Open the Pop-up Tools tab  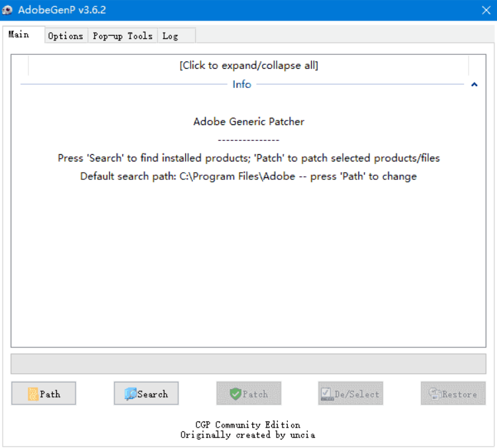pyautogui.click(x=122, y=36)
